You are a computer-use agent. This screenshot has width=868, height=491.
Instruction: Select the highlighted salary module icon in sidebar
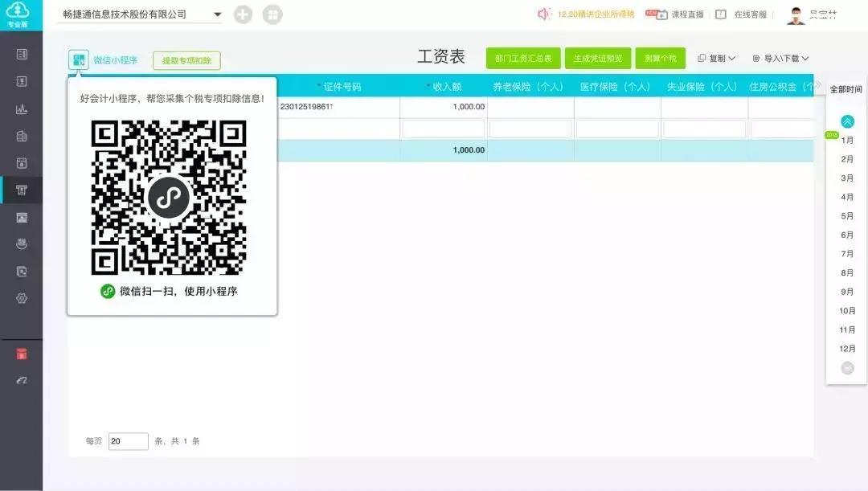22,190
